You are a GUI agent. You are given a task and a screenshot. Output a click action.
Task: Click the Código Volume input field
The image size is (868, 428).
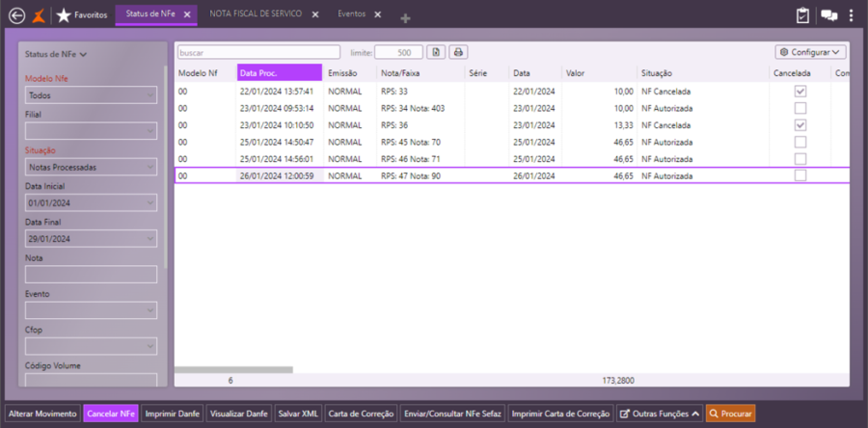click(x=92, y=381)
